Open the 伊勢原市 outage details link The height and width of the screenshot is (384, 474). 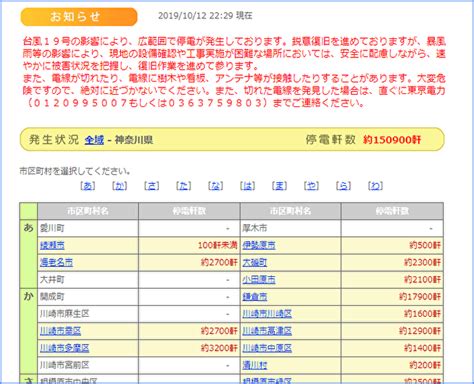coord(259,246)
